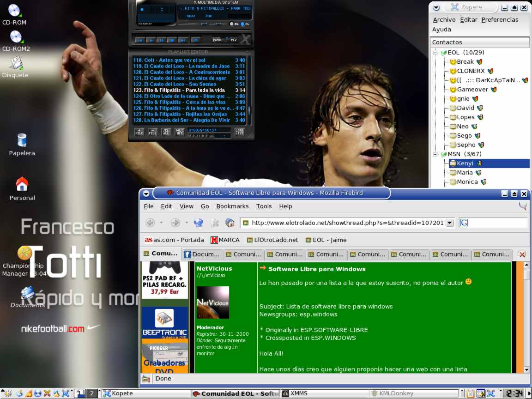Click playlist SEL ALL button
Viewport: 532px width, 399px height.
(166, 132)
